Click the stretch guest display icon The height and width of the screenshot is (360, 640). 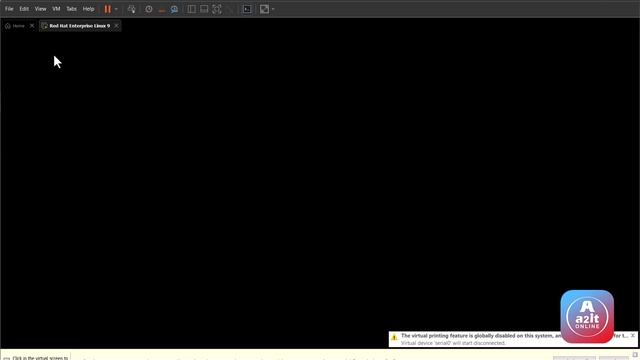264,9
